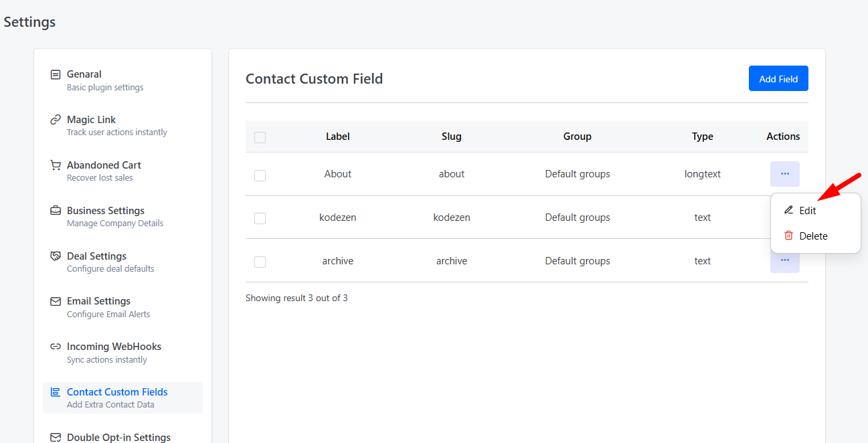
Task: Click the Magic Link chain icon
Action: click(56, 120)
